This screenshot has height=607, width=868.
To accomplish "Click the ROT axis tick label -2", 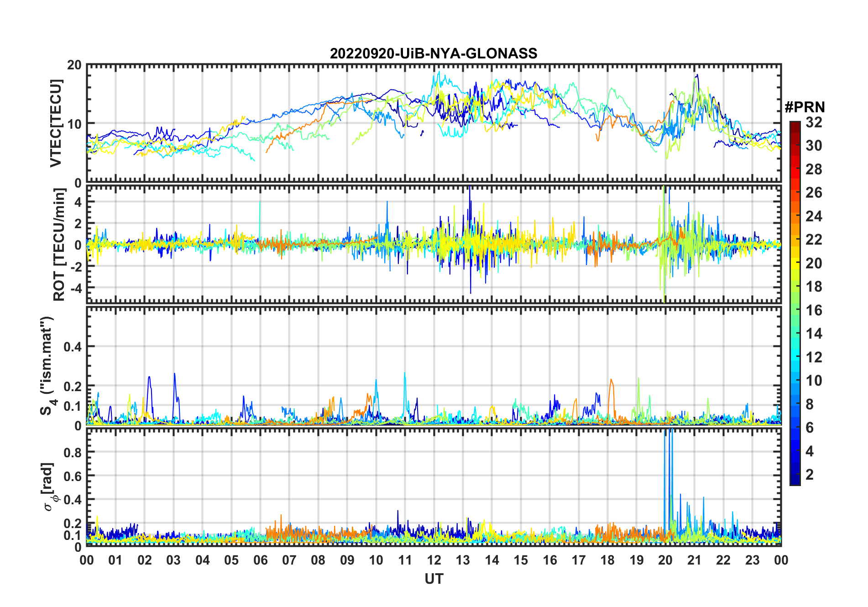I will point(76,267).
